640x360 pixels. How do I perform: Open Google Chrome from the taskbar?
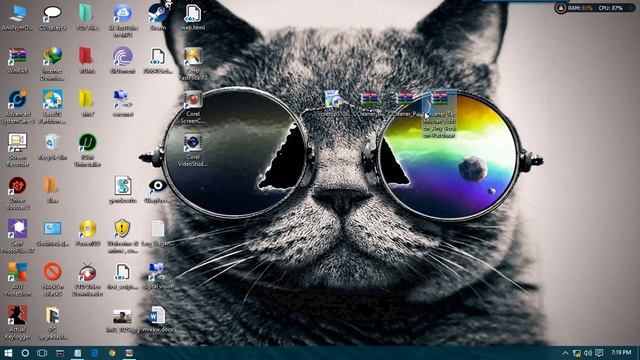(112, 353)
